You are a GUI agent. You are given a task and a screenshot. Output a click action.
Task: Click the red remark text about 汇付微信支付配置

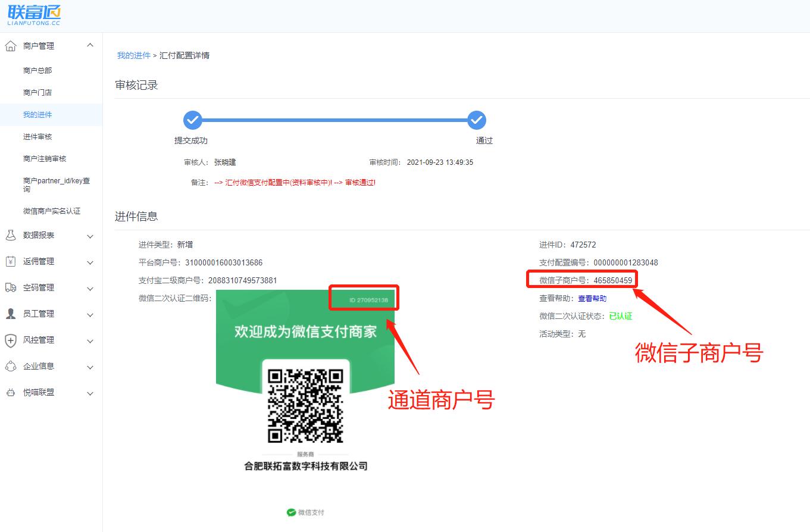tap(295, 182)
